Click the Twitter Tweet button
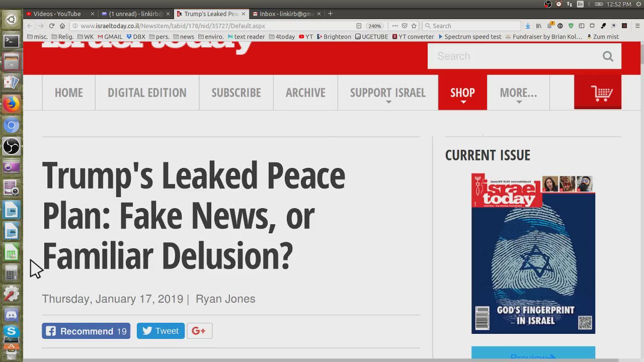The height and width of the screenshot is (362, 644). point(160,331)
